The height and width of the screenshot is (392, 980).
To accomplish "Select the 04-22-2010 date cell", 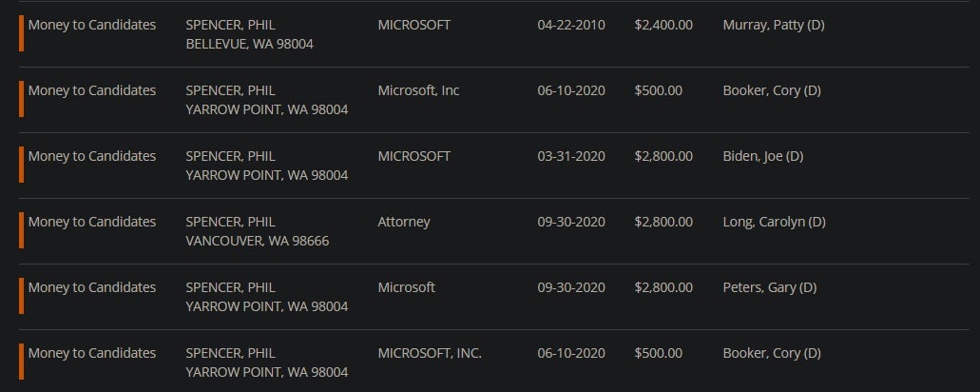I will [x=570, y=25].
